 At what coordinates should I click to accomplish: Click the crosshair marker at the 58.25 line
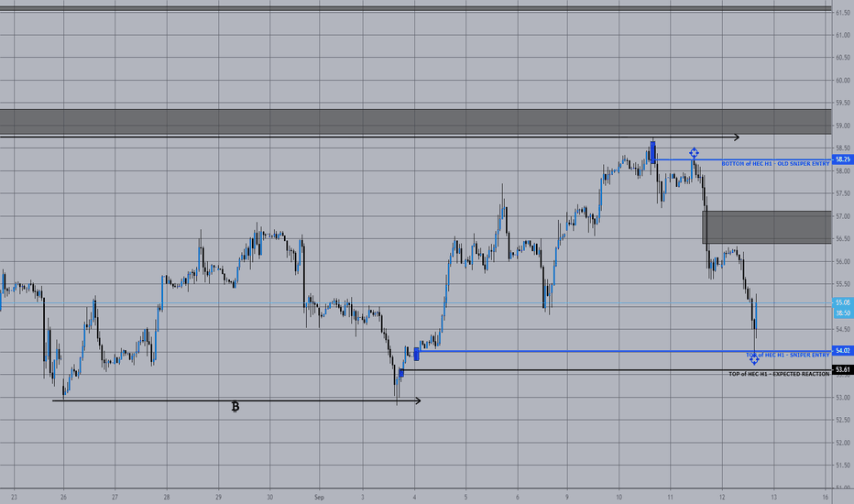pyautogui.click(x=694, y=153)
